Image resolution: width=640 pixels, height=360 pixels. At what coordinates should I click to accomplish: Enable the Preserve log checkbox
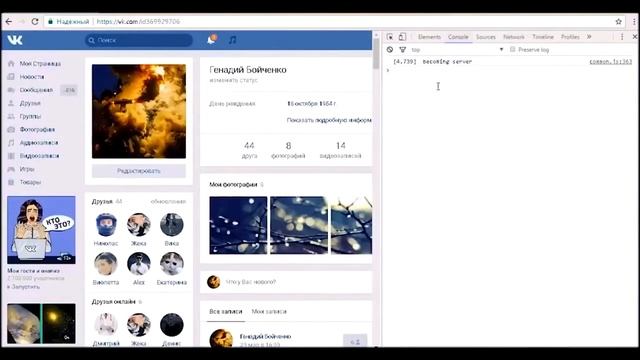tap(513, 49)
